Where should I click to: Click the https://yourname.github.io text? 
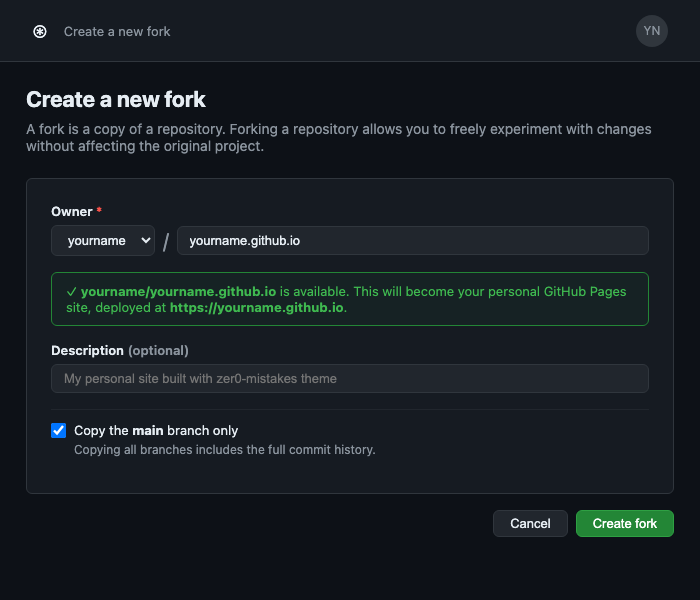point(257,308)
